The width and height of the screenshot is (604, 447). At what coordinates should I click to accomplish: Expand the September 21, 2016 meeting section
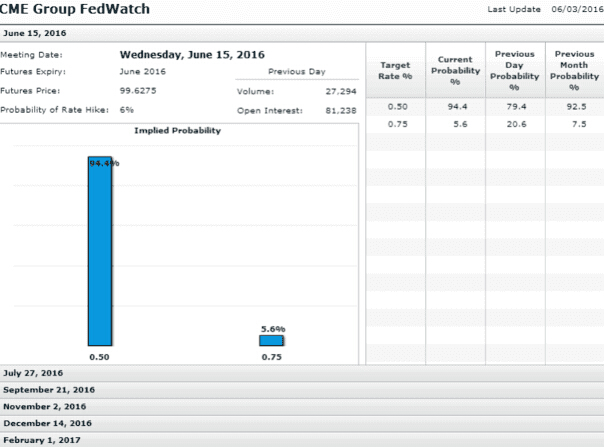coord(49,390)
